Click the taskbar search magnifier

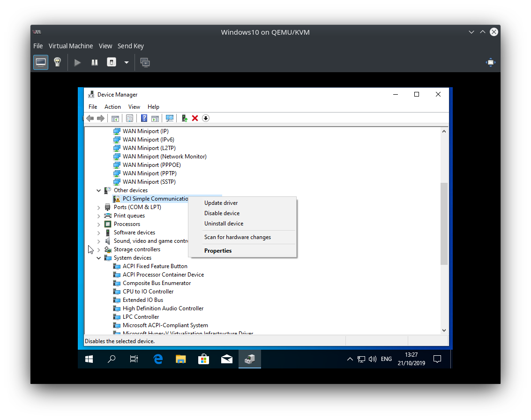112,359
